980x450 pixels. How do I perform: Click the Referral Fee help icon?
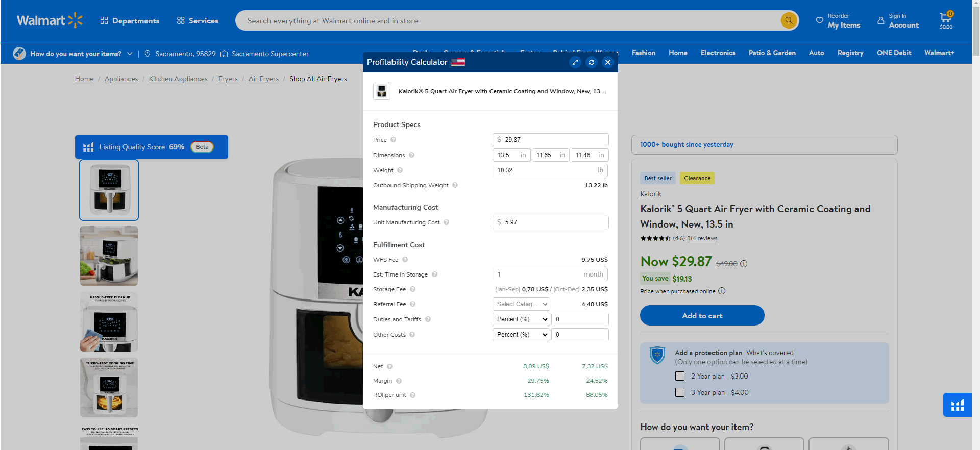point(412,304)
